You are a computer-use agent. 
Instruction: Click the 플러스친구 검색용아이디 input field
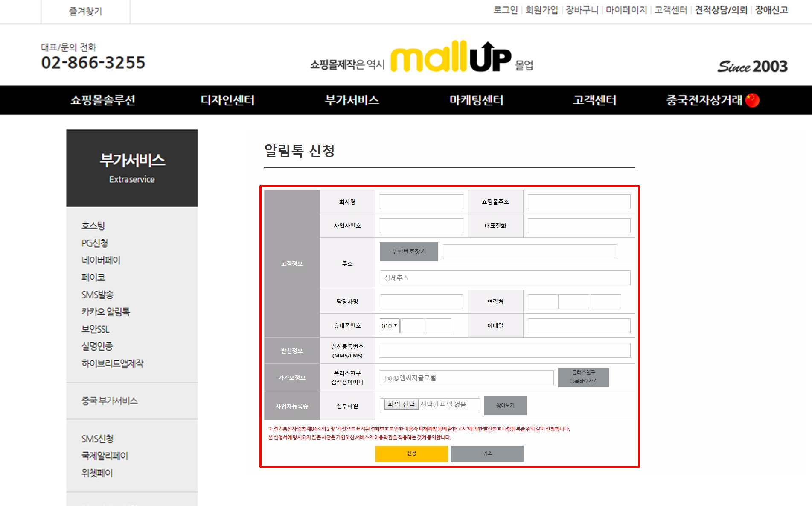(x=466, y=378)
